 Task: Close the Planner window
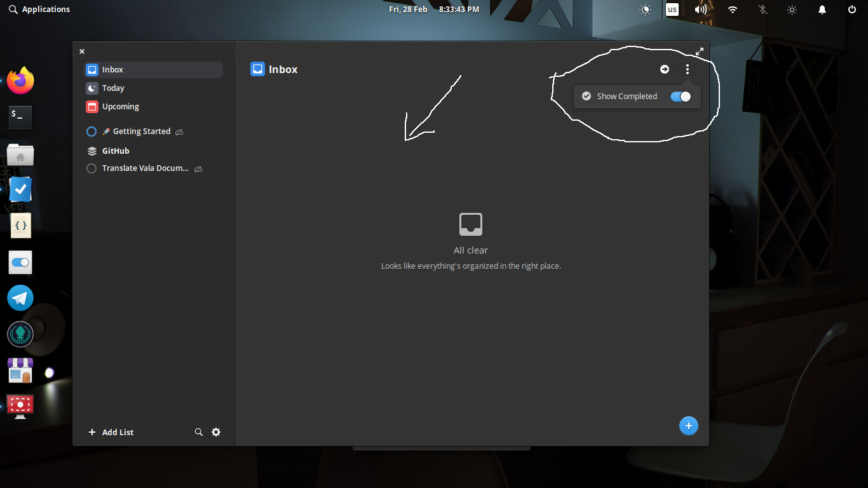click(x=82, y=51)
